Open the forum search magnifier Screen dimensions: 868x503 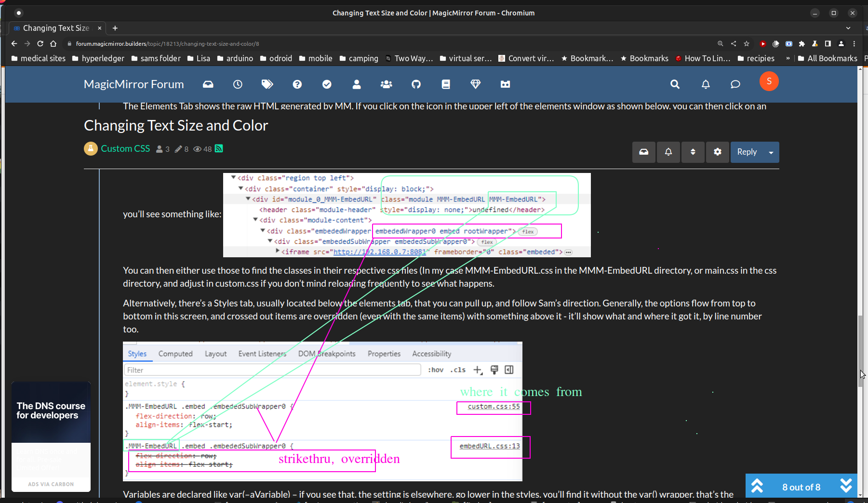tap(674, 84)
